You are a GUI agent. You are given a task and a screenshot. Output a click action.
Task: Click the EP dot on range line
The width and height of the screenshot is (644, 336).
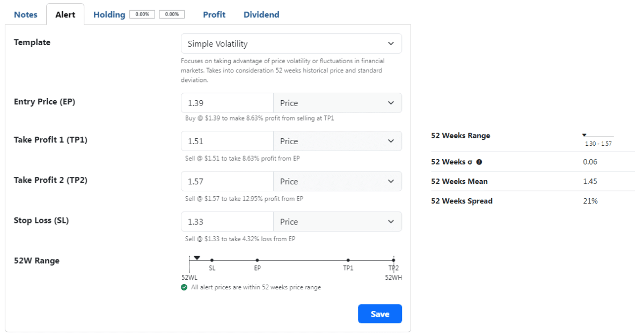[x=257, y=260]
